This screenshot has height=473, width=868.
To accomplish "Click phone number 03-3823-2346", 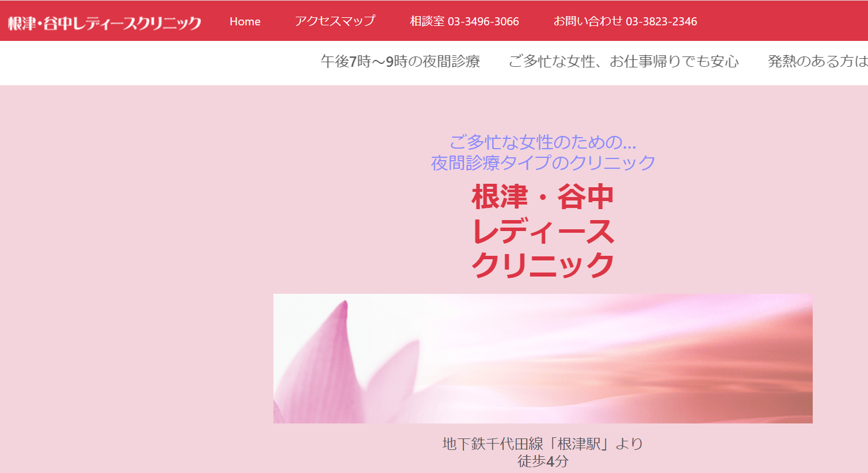I will tap(661, 21).
